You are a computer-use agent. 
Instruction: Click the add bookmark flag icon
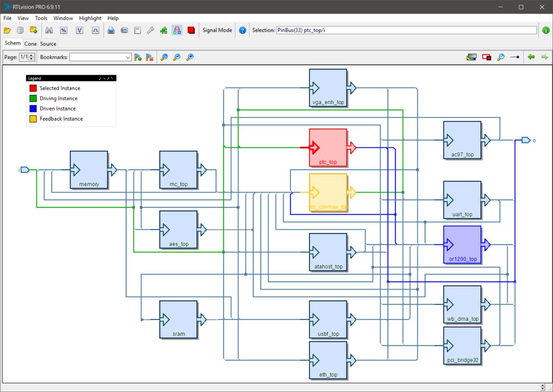138,57
